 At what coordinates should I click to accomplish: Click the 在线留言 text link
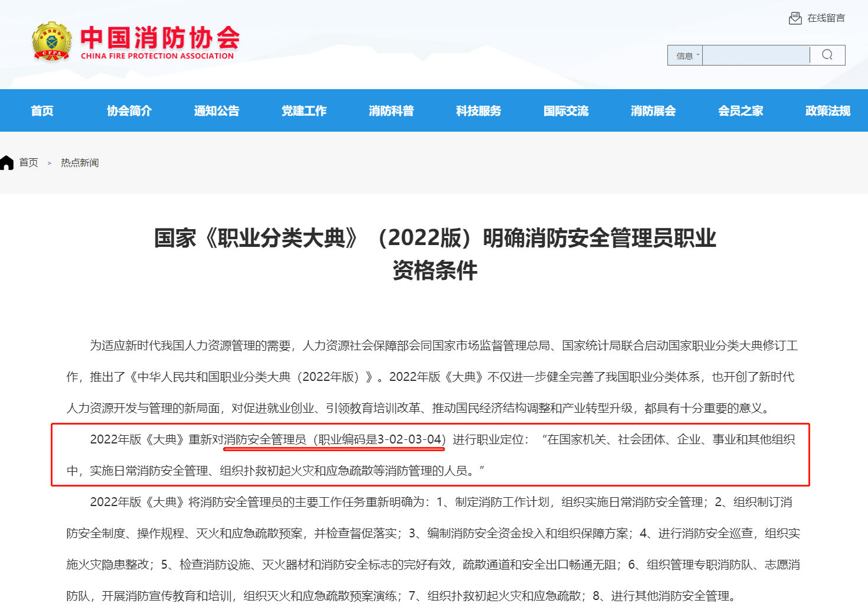pyautogui.click(x=826, y=18)
